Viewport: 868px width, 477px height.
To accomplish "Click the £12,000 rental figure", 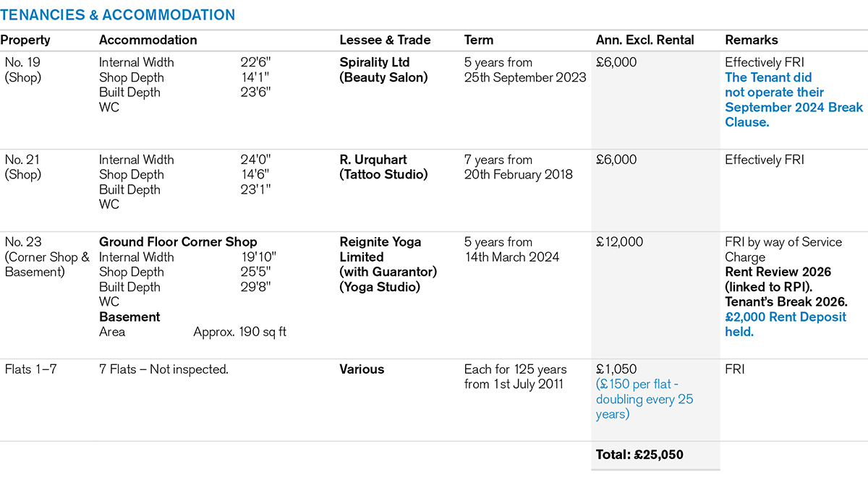I will tap(618, 242).
